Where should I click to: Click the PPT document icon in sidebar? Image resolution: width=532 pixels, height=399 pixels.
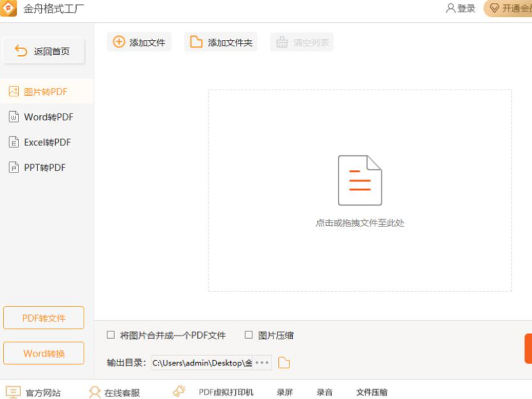coord(14,168)
